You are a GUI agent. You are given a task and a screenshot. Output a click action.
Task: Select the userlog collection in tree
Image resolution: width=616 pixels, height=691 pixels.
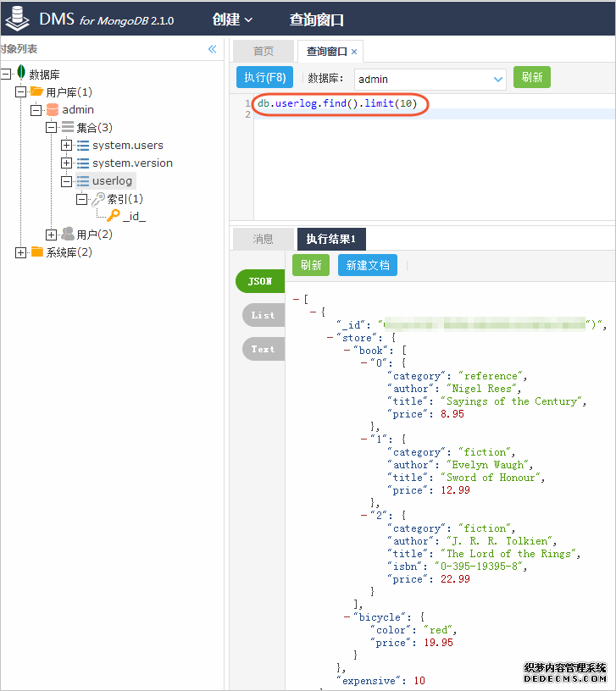tap(113, 181)
